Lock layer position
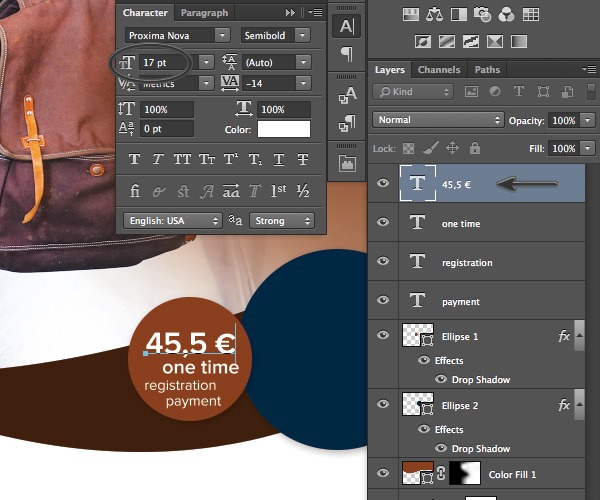The image size is (600, 500). [452, 148]
